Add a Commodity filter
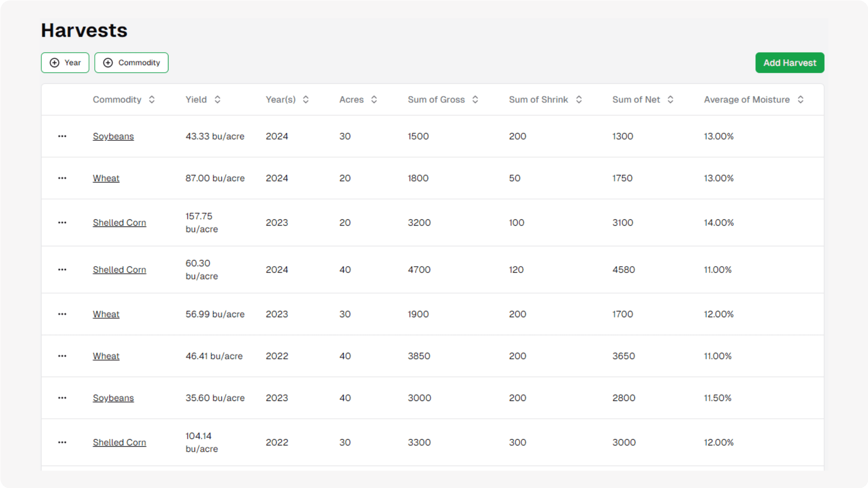 click(x=131, y=63)
